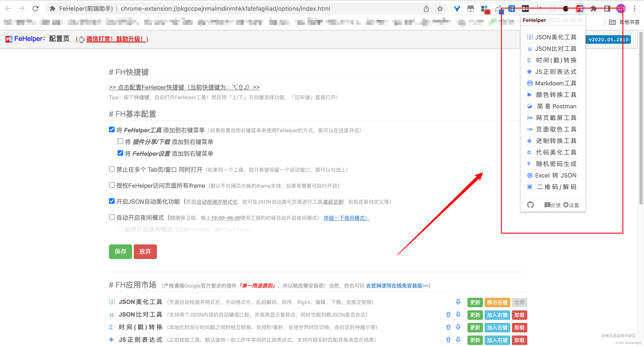This screenshot has height=346, width=644.
Task: Open 点击配置FeHelper快捷键 link
Action: coord(184,87)
